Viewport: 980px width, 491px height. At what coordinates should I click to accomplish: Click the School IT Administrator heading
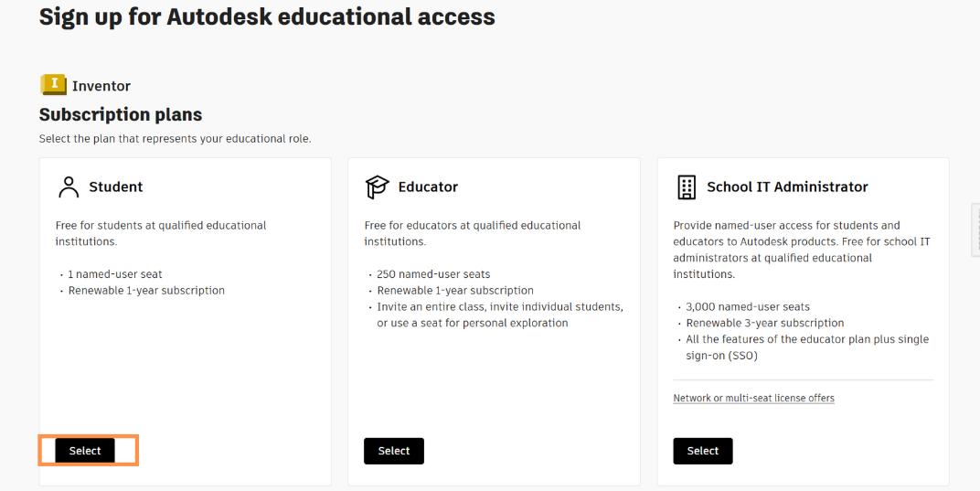click(787, 187)
